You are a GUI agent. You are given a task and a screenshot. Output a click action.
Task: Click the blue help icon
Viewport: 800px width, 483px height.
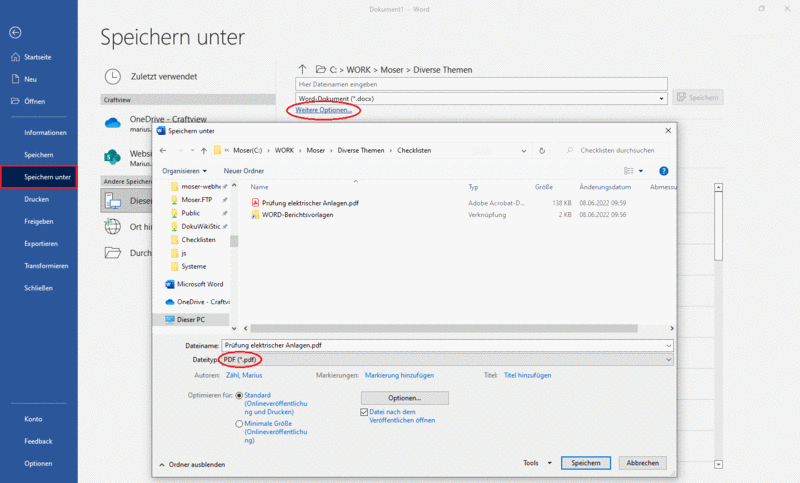coord(664,171)
